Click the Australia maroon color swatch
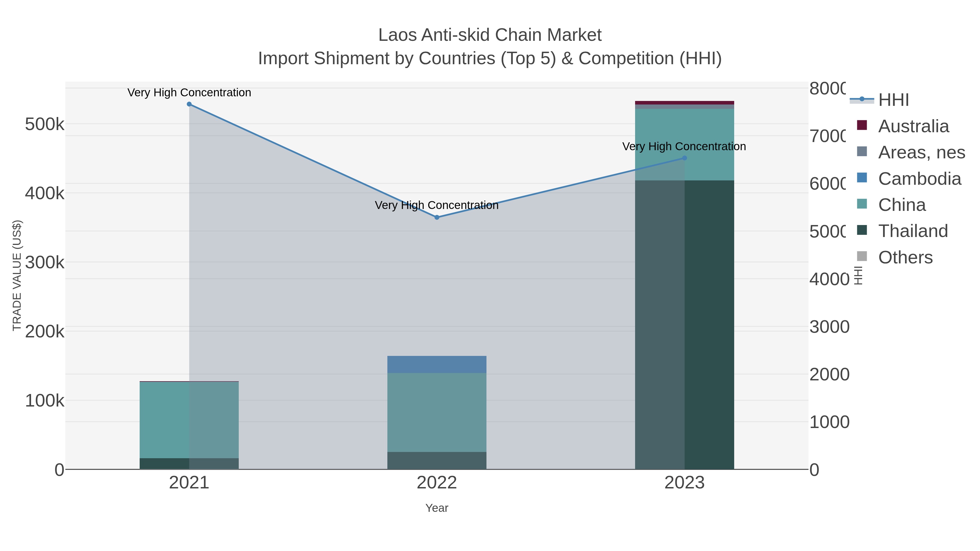The width and height of the screenshot is (980, 551). (862, 125)
